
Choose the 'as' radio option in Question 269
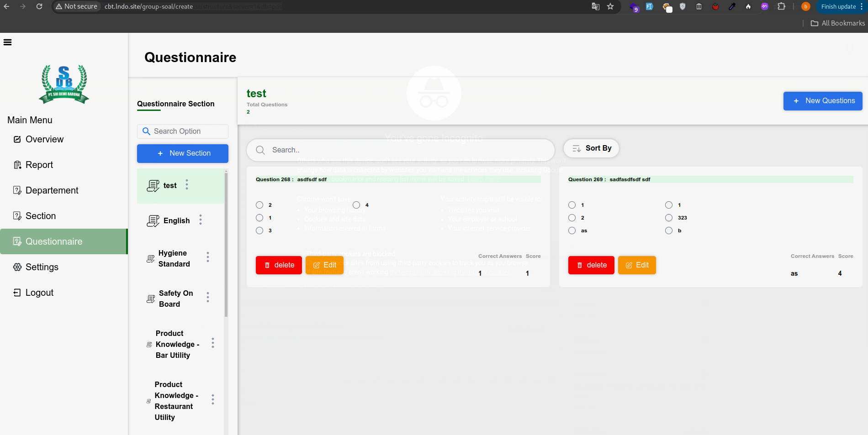coord(572,231)
